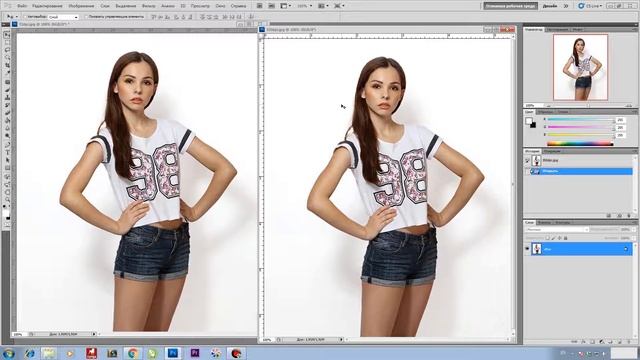Hide the Фон layer with eye icon
The width and height of the screenshot is (640, 360).
point(527,249)
